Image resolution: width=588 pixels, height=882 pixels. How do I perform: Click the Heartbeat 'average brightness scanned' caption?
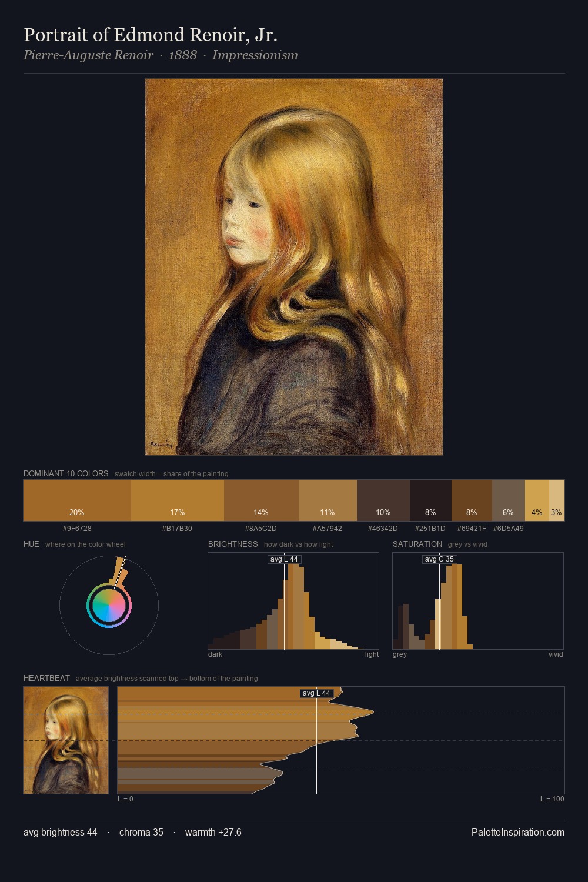[x=167, y=679]
